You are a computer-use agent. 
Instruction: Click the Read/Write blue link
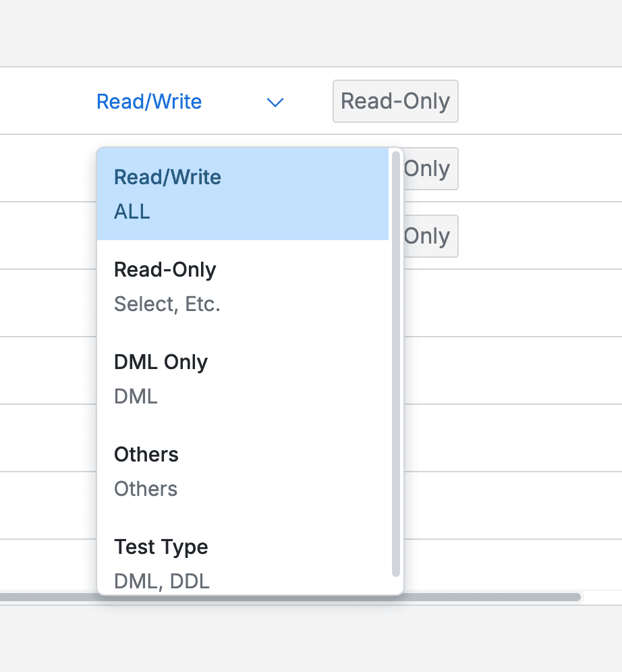[x=149, y=101]
